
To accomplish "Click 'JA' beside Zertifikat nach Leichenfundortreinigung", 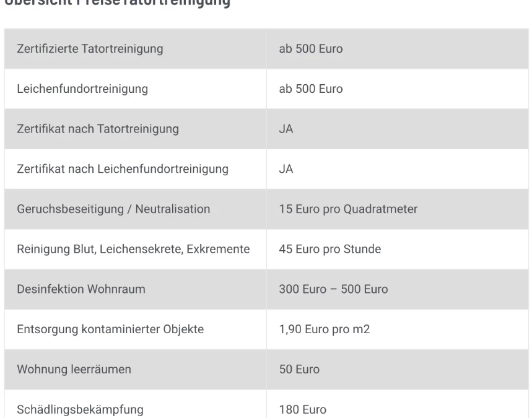I will point(286,169).
